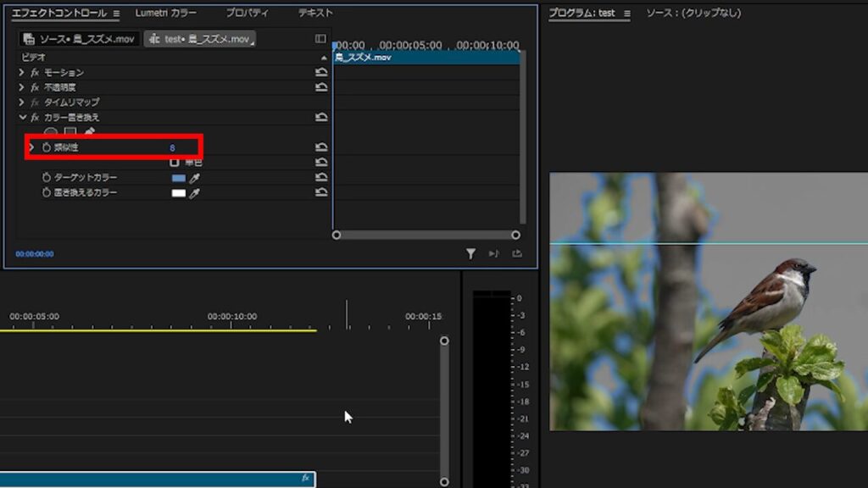Screen dimensions: 868x488
Task: Reset the 置き換えるカラー parameter
Action: pyautogui.click(x=321, y=192)
